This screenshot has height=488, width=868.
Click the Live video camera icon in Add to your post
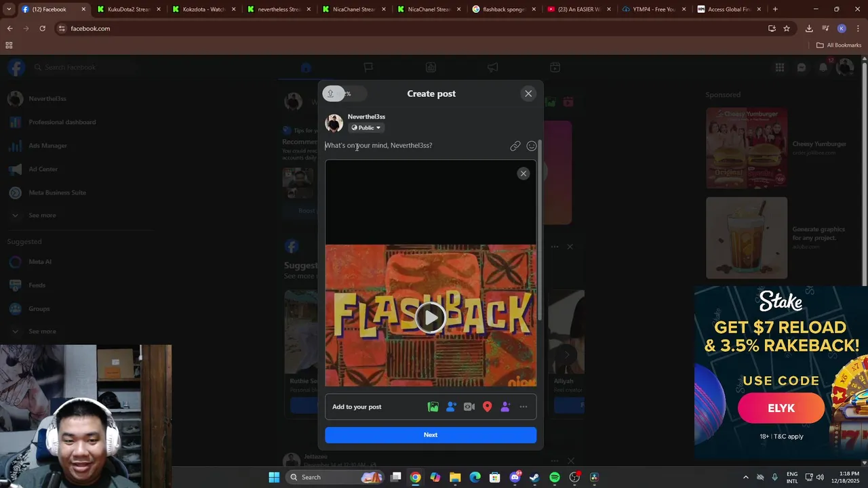pyautogui.click(x=469, y=407)
